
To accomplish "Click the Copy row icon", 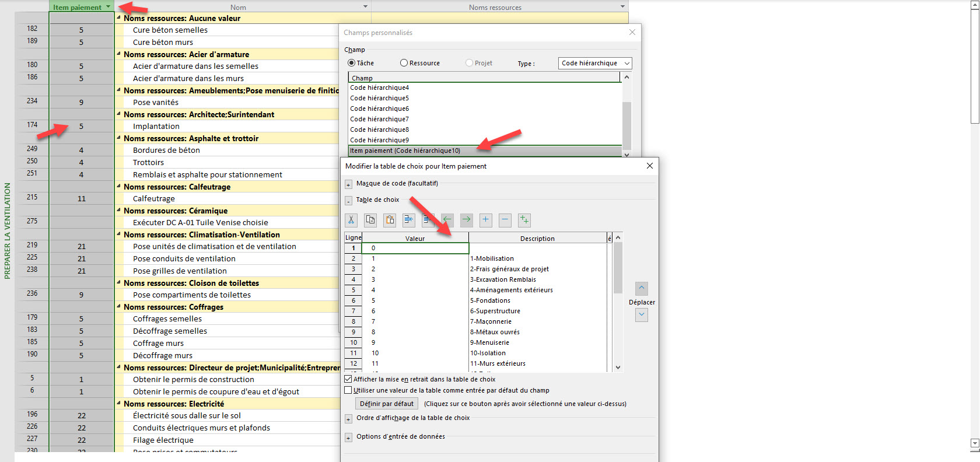I will tap(370, 220).
